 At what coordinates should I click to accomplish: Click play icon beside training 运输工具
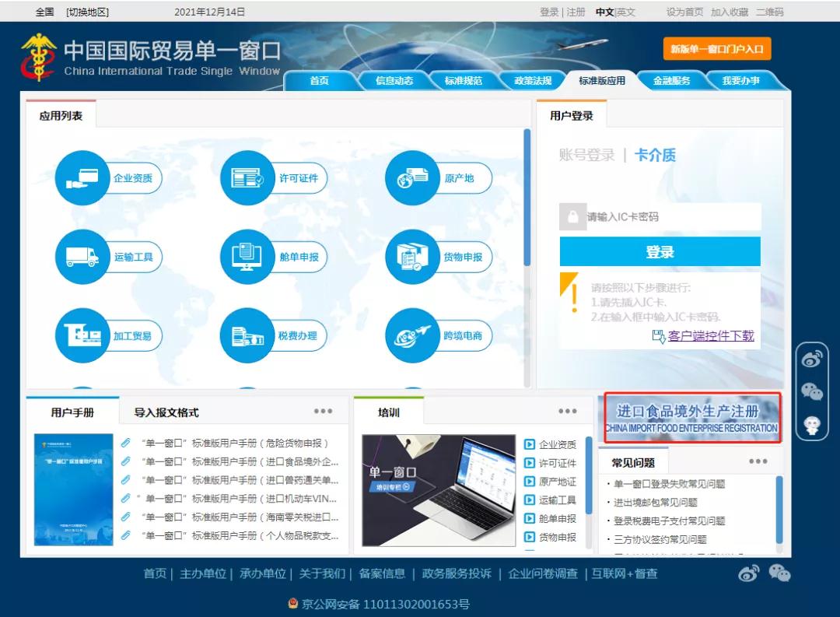pos(530,500)
